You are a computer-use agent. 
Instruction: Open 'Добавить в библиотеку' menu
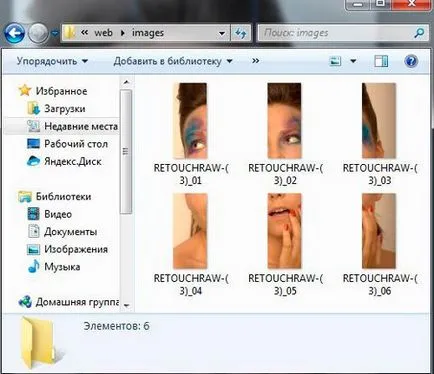click(173, 61)
